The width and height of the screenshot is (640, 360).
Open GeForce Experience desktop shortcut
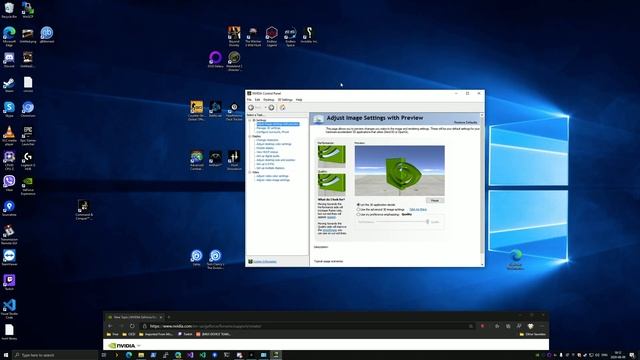(28, 186)
